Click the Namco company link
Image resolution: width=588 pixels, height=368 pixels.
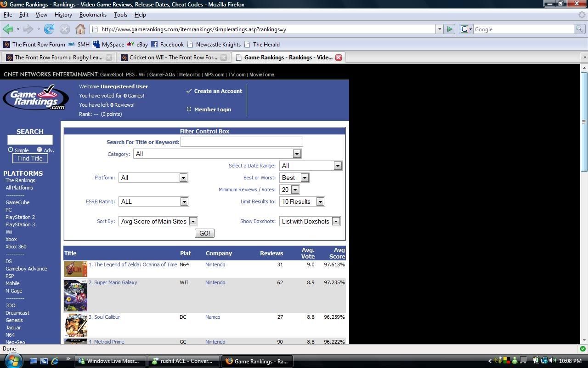click(213, 317)
